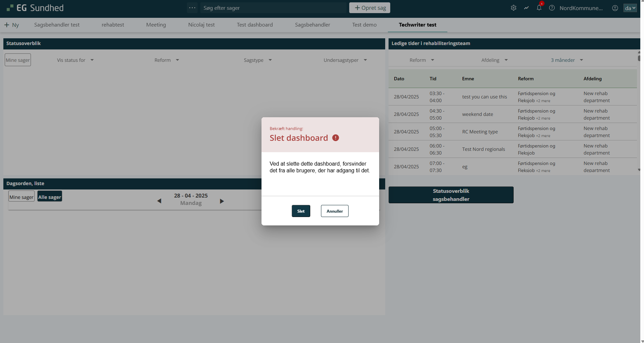Go to next day arrow in Dagsorden
This screenshot has height=343, width=644.
(222, 201)
